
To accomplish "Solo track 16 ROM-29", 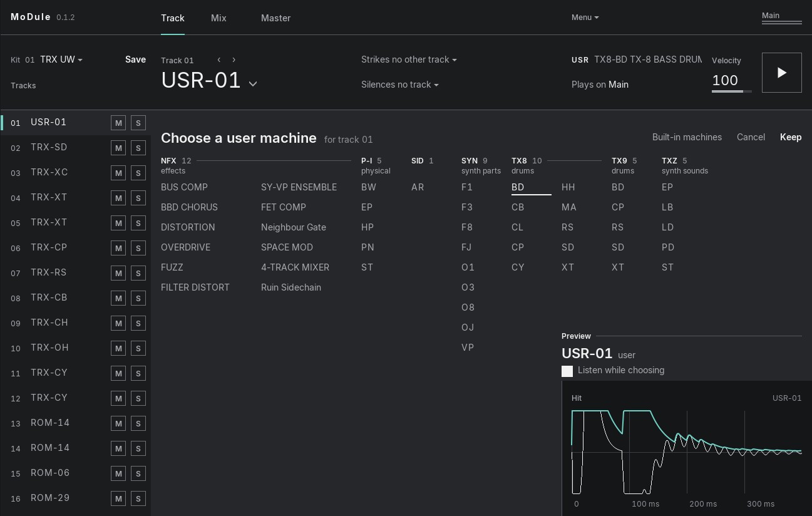I will (138, 498).
